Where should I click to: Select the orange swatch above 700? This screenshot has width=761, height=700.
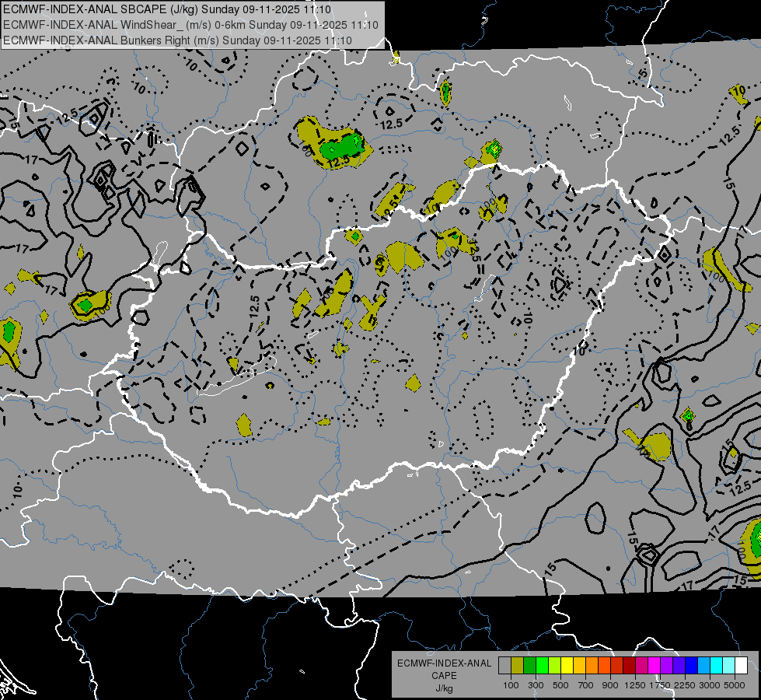pyautogui.click(x=592, y=666)
